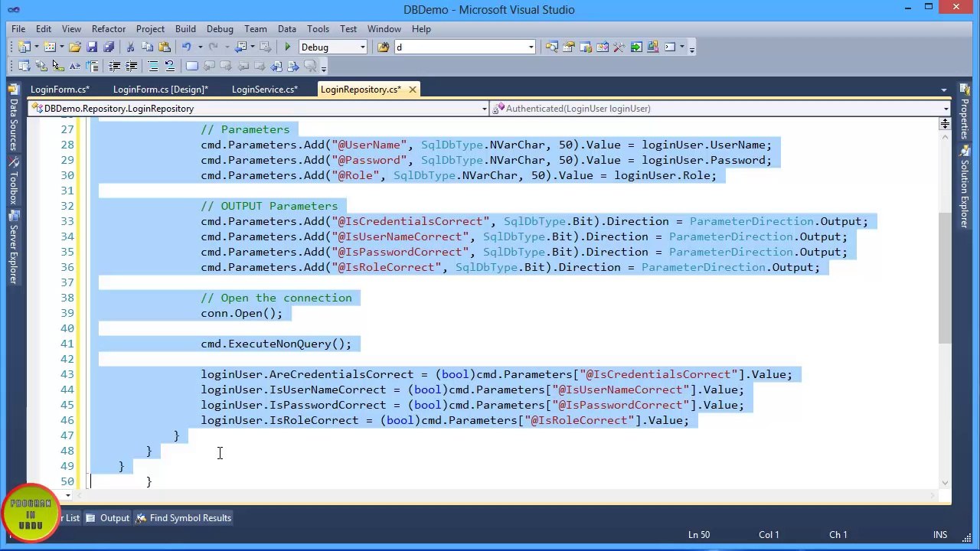
Task: Save the current file with floppy icon
Action: (92, 47)
